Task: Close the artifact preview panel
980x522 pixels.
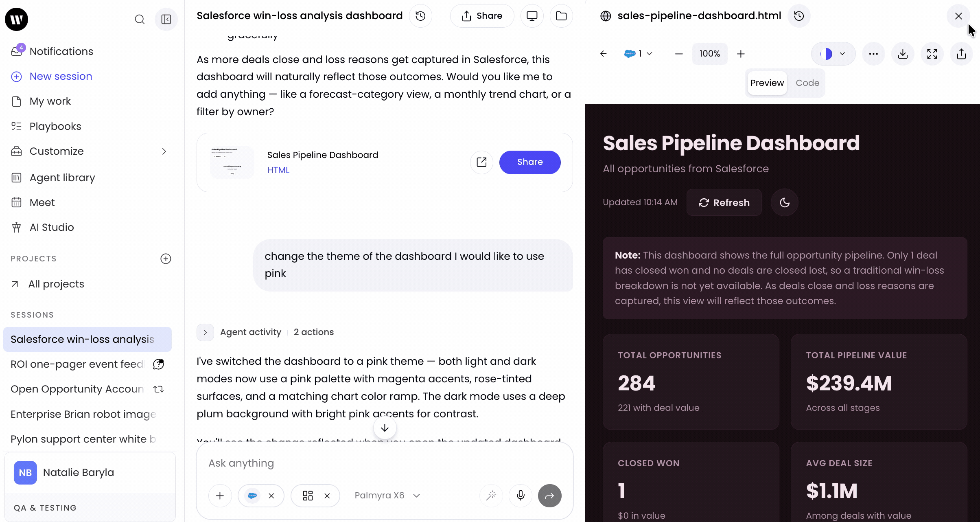Action: 958,16
